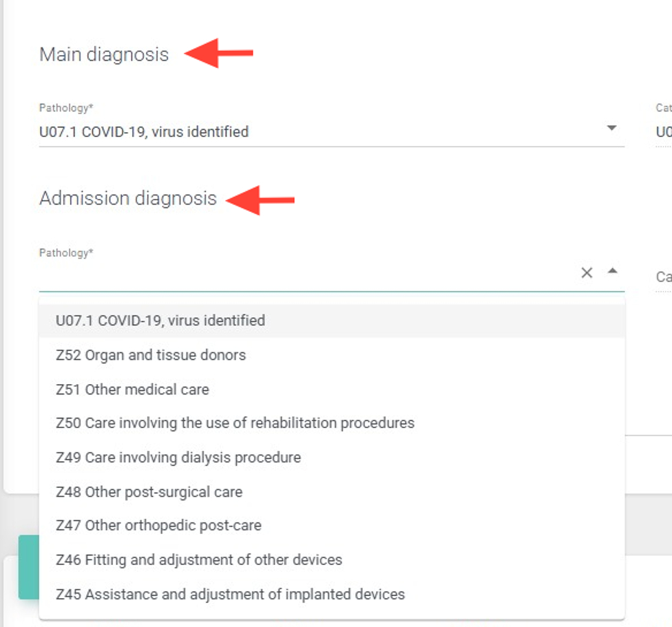This screenshot has width=672, height=627.
Task: Choose Z49 Care involving dialysis procedure
Action: click(178, 458)
